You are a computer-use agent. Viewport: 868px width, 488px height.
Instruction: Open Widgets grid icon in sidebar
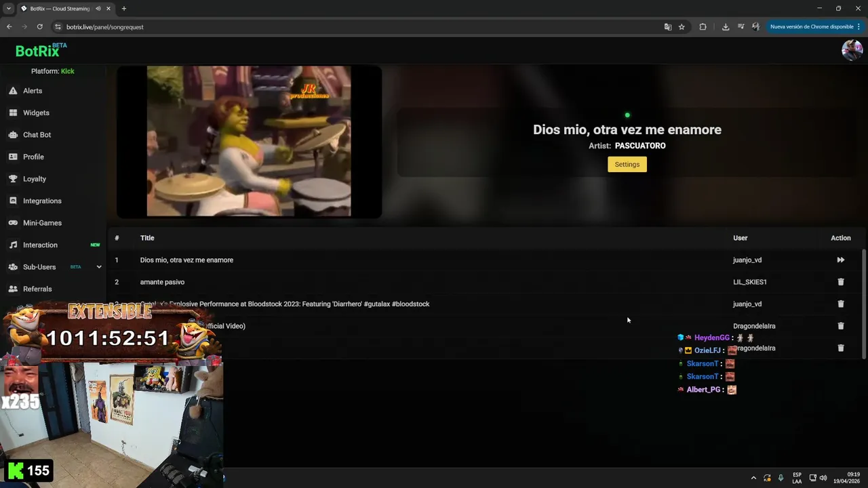point(13,113)
